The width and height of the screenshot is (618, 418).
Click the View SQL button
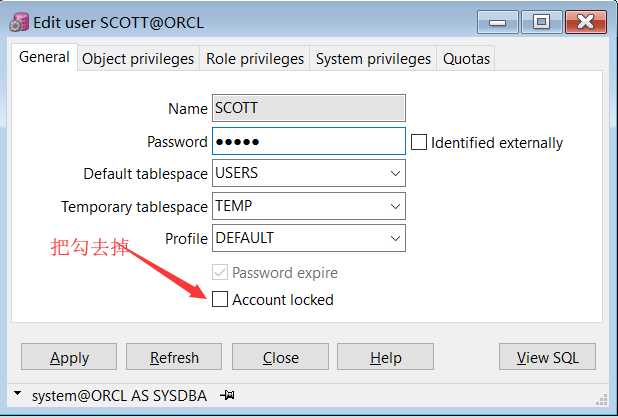tap(547, 357)
